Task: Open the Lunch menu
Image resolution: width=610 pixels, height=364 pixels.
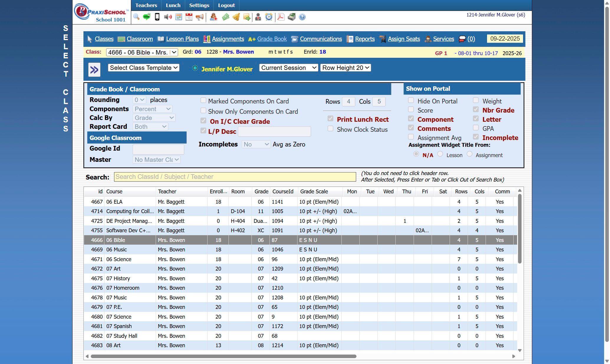Action: (x=173, y=5)
